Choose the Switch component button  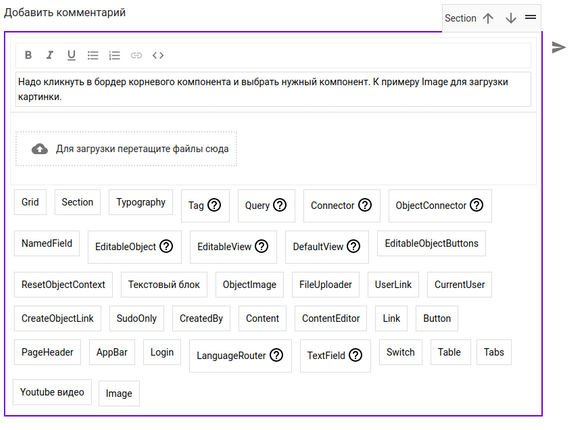[x=401, y=352]
